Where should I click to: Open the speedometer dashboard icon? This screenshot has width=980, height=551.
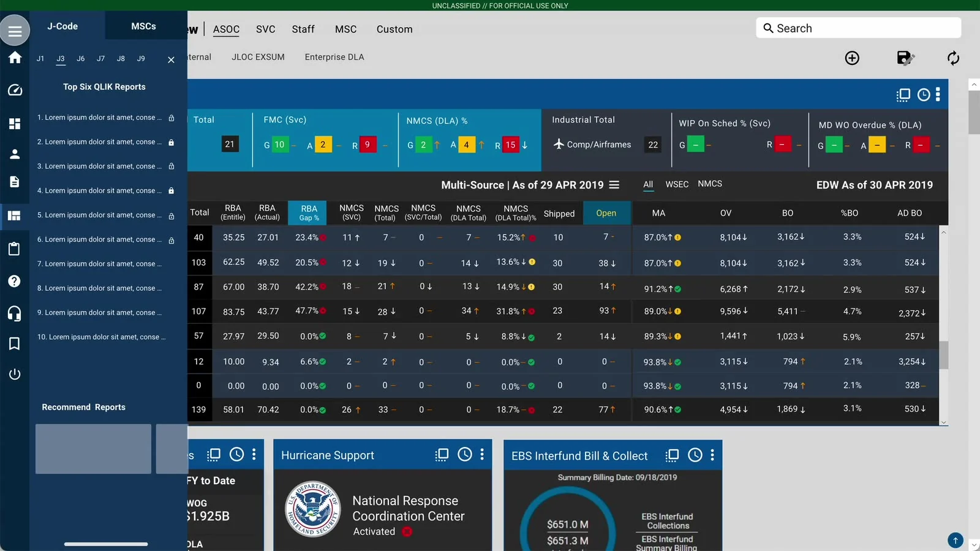pyautogui.click(x=15, y=90)
